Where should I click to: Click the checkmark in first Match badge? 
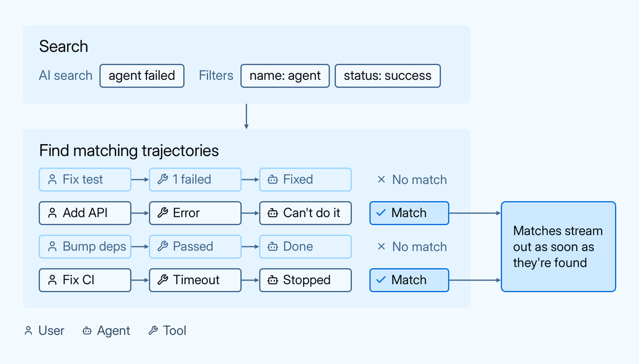(x=381, y=213)
